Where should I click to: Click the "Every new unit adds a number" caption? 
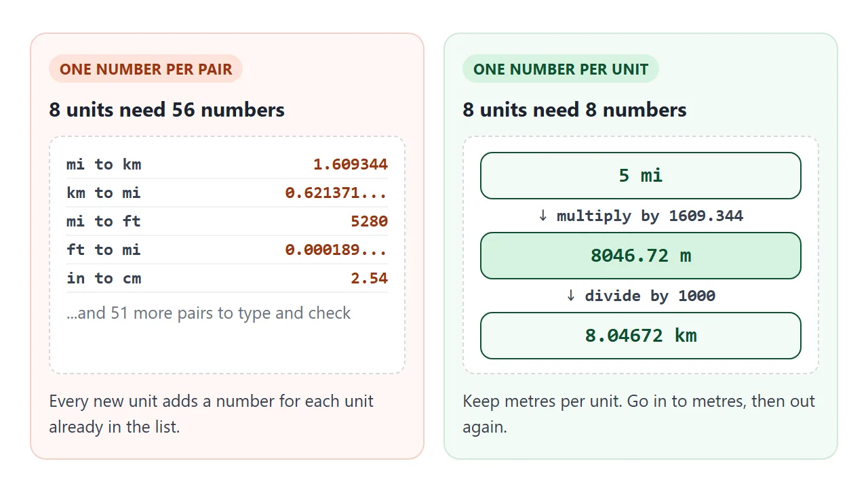click(x=212, y=414)
